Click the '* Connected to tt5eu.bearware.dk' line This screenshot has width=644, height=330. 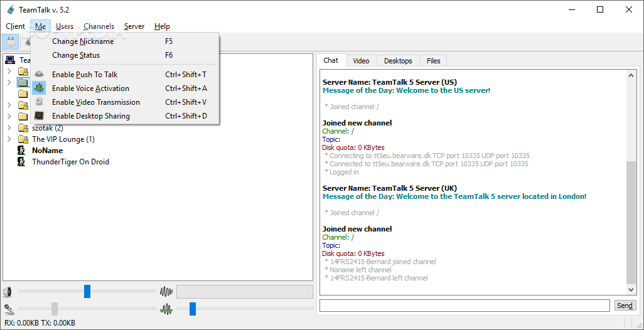pos(426,164)
